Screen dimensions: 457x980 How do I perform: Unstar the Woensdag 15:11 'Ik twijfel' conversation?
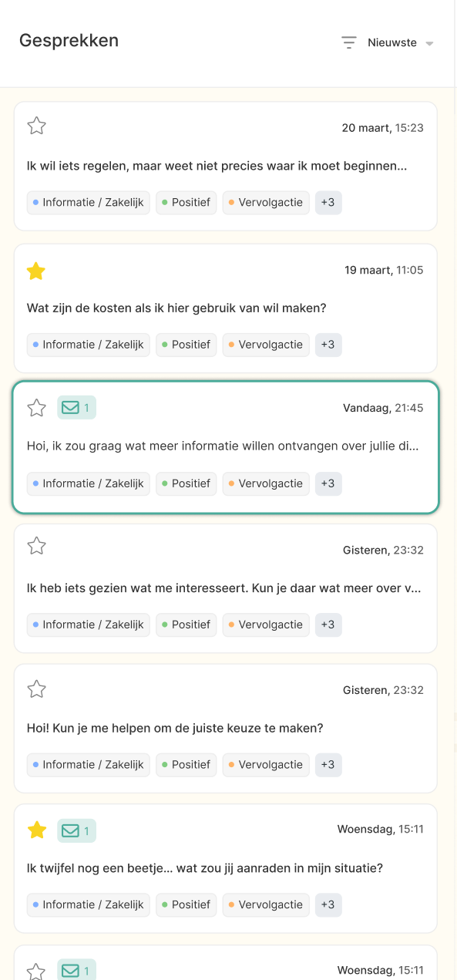(36, 830)
